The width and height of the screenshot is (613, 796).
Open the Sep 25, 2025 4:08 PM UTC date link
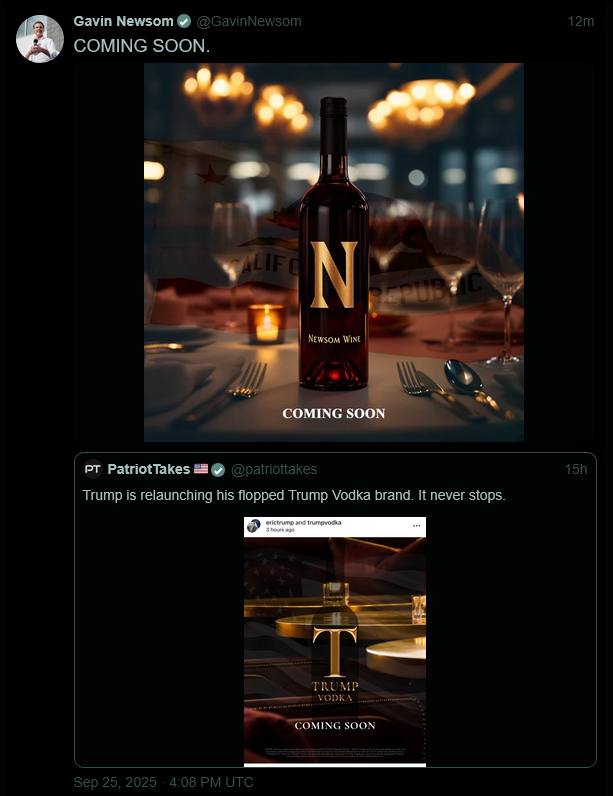point(163,782)
